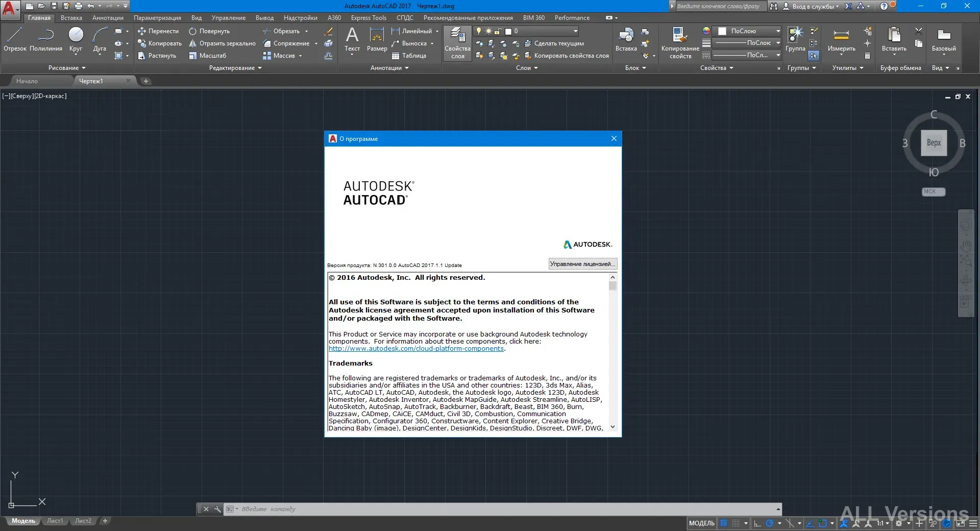Toggle polar tracking in status bar
Viewport: 980px width, 531px height.
click(770, 523)
